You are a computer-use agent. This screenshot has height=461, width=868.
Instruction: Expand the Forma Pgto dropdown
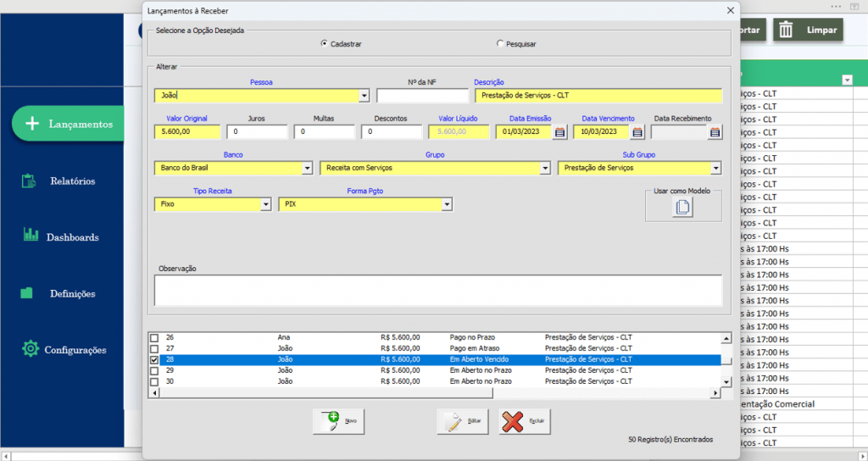click(447, 204)
